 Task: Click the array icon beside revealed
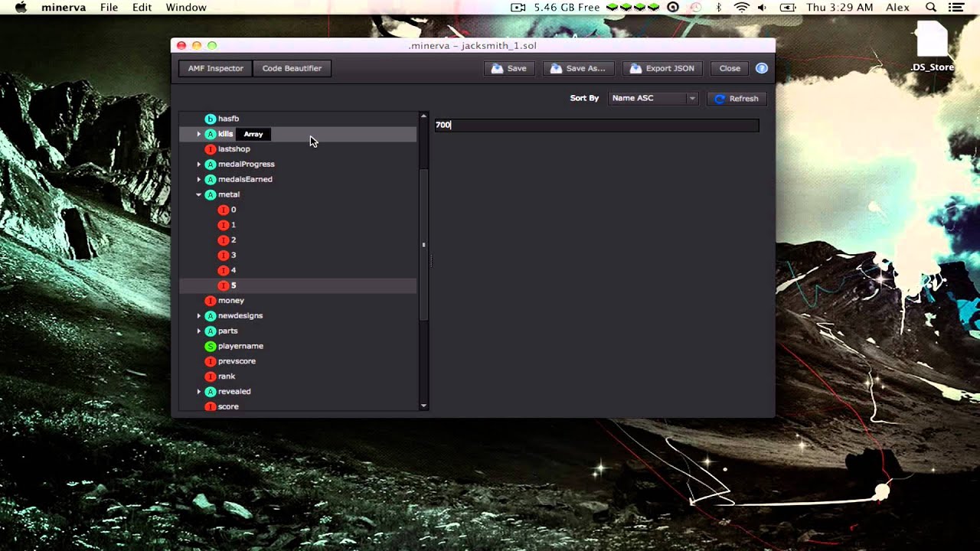211,391
